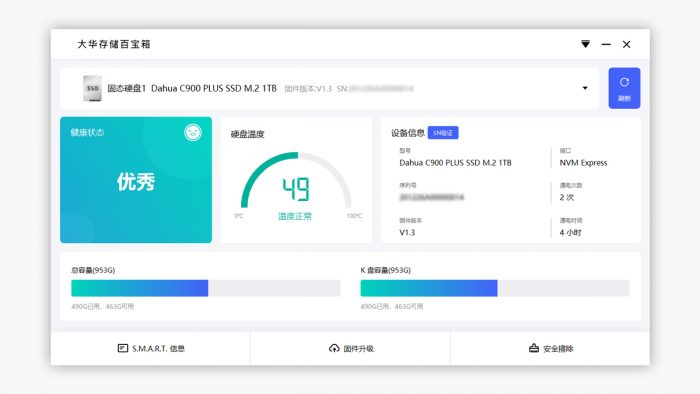Click the '温度正常' temperature status text
Screen dimensions: 700x394
[295, 216]
